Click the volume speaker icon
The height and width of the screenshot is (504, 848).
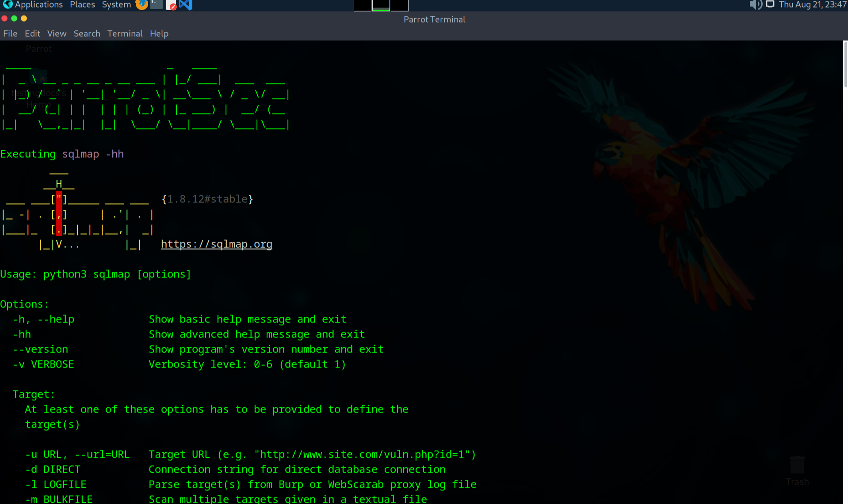755,5
